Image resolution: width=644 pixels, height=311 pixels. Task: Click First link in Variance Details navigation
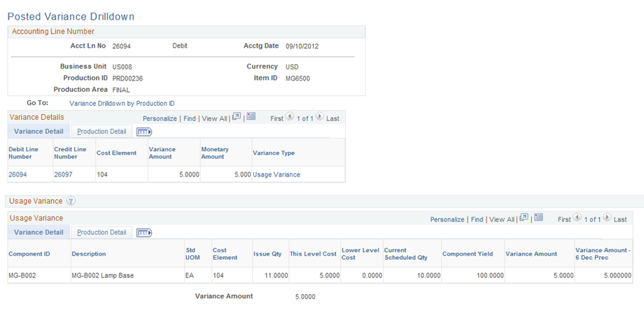pos(276,118)
